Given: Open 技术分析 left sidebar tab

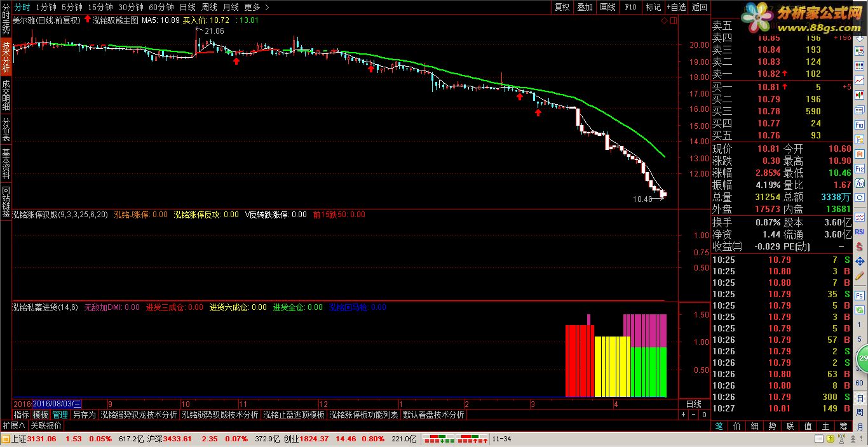Looking at the screenshot, I should [6, 57].
